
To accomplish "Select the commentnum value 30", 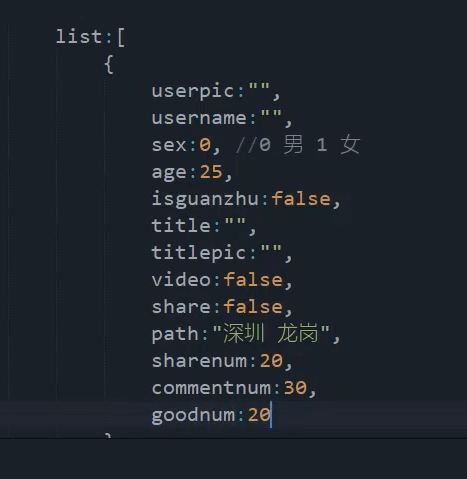I will click(295, 388).
